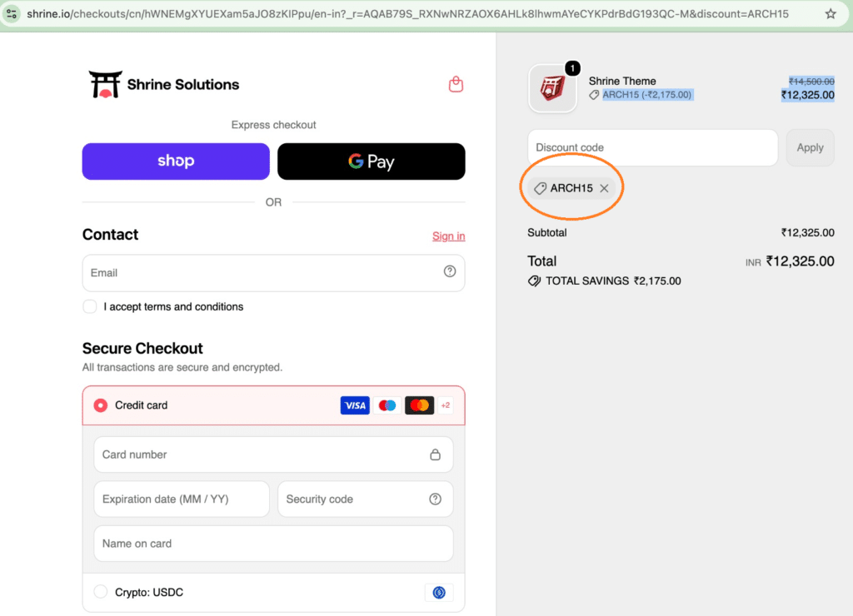Image resolution: width=853 pixels, height=616 pixels.
Task: Click the USDC crypto coin icon
Action: [x=439, y=592]
